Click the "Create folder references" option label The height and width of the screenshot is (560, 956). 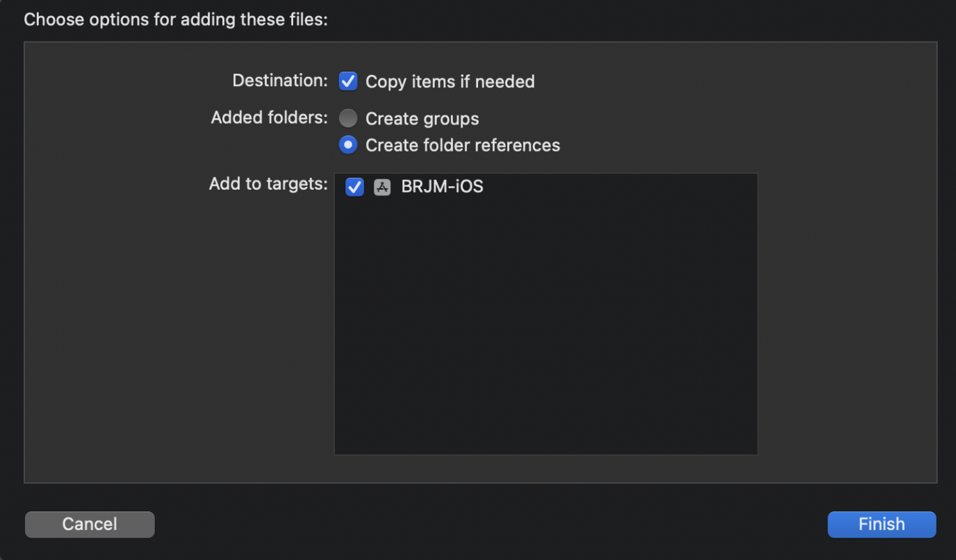point(462,145)
